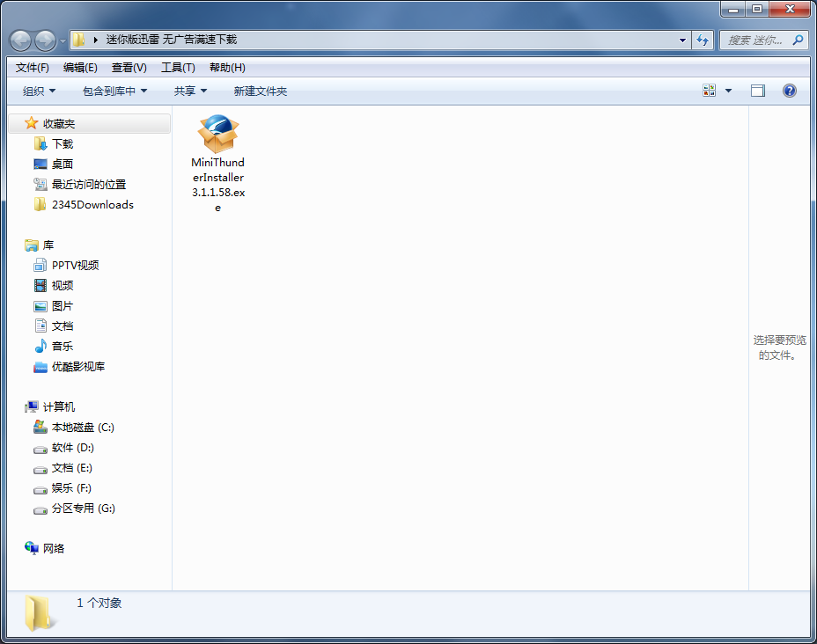Open the 共享 dropdown
This screenshot has height=644, width=817.
(x=190, y=91)
